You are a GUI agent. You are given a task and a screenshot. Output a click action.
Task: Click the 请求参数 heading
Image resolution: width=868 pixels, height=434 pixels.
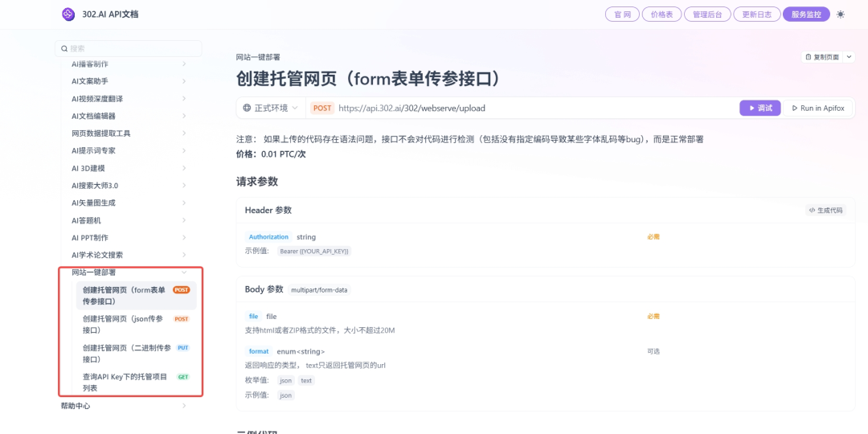257,182
